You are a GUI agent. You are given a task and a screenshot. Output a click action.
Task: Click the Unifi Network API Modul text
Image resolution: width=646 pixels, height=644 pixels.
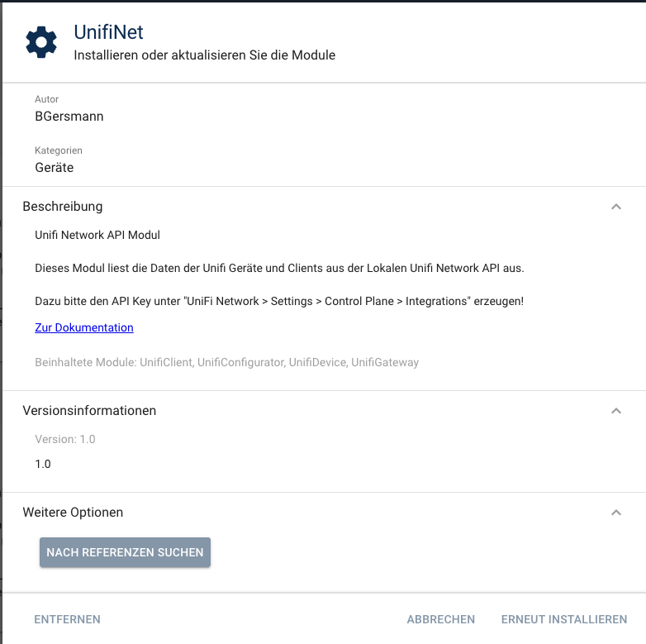pyautogui.click(x=97, y=236)
